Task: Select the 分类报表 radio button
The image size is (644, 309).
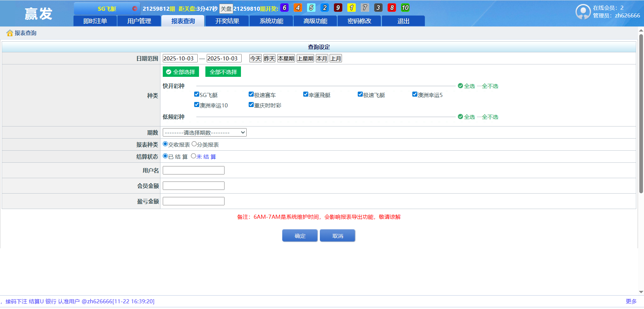Action: 194,144
